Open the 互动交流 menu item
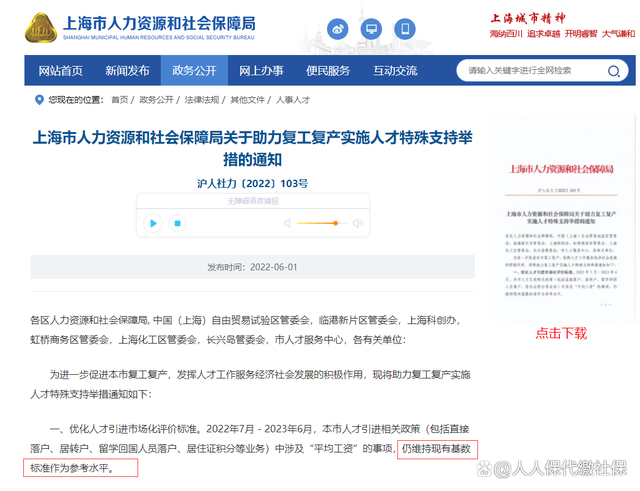 [x=395, y=71]
